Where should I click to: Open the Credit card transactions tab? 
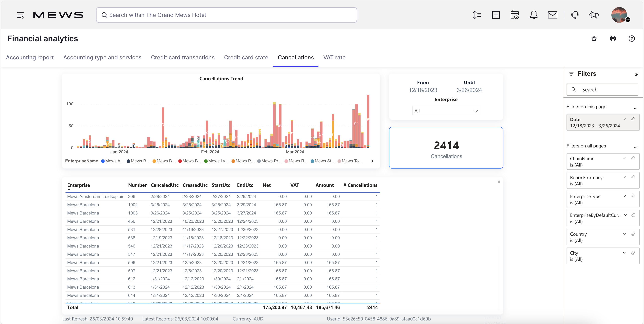182,57
